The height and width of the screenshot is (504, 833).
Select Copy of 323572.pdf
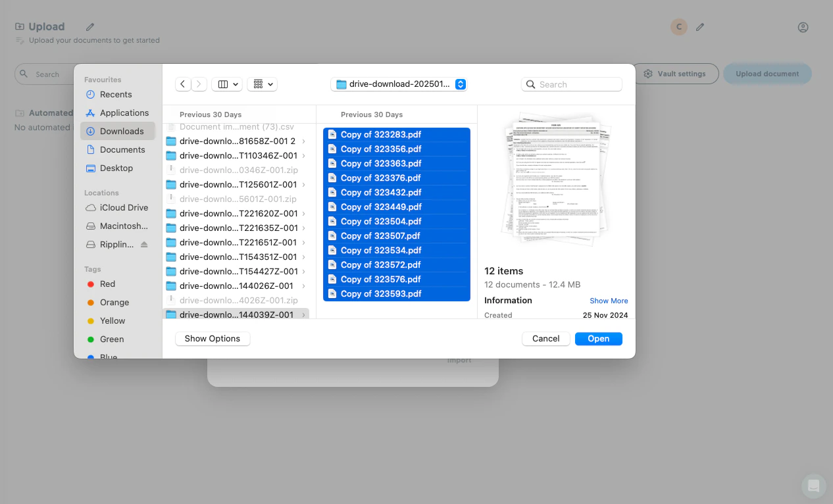397,265
